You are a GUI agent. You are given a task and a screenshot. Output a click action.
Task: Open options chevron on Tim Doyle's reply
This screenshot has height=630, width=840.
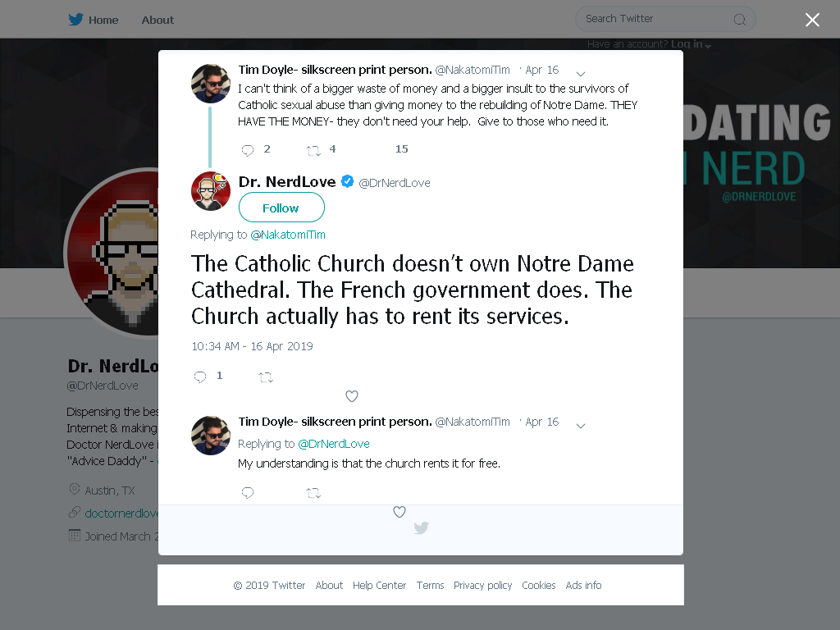point(581,426)
